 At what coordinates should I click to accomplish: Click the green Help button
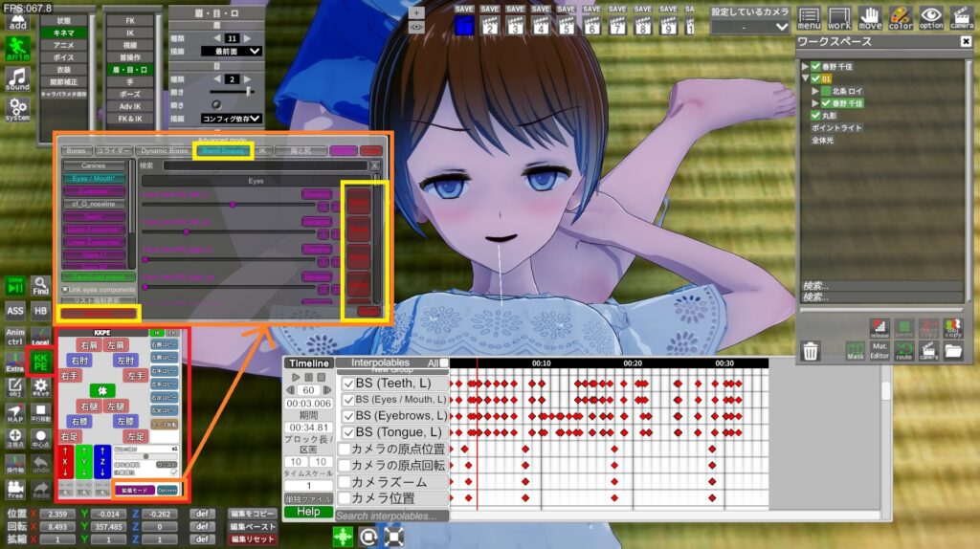click(308, 512)
